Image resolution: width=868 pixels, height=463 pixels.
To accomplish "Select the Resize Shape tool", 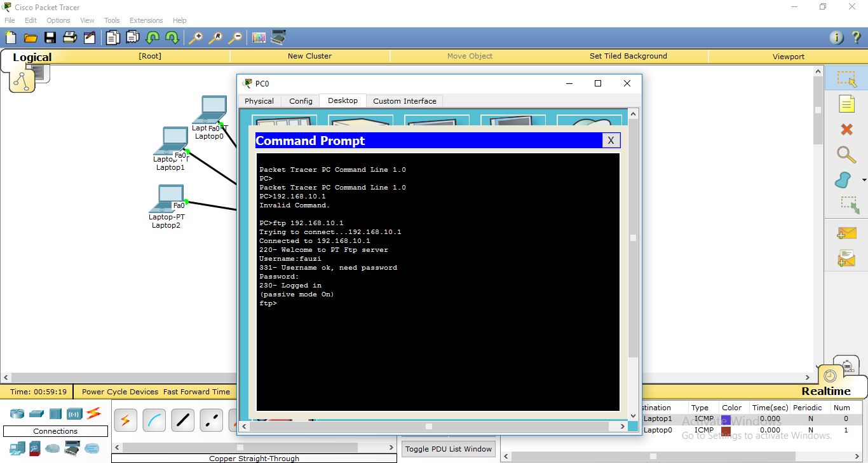I will pos(848,205).
